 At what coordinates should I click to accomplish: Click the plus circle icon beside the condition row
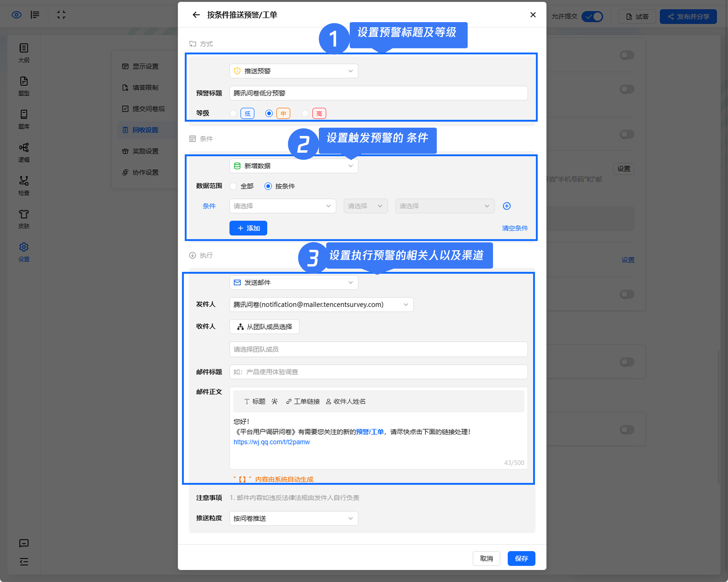pos(507,206)
